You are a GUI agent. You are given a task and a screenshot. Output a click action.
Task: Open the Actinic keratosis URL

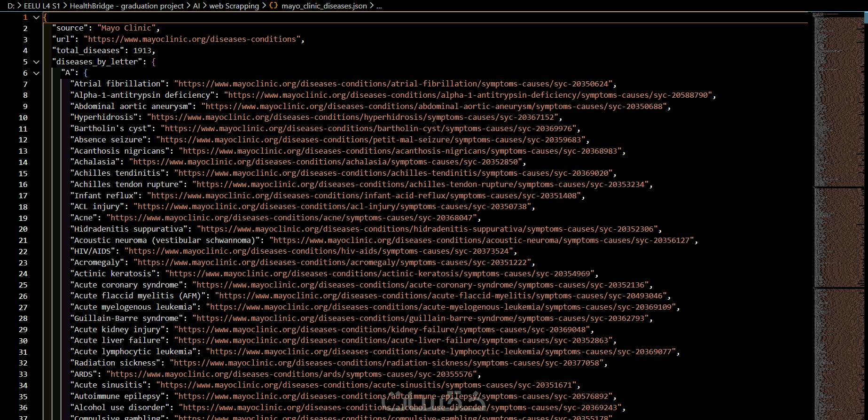(x=380, y=274)
